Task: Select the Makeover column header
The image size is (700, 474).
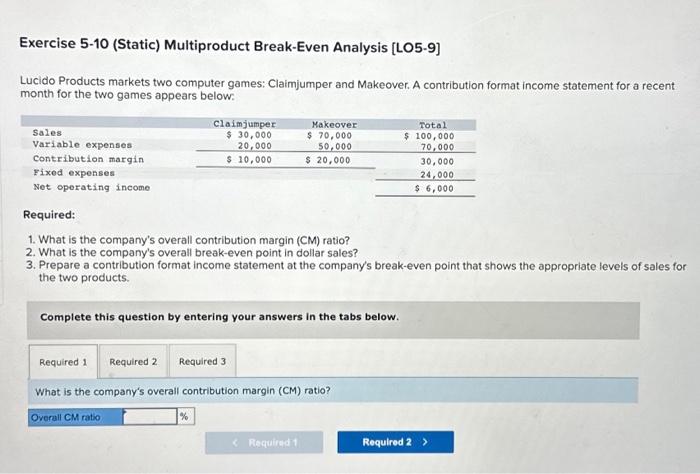Action: pyautogui.click(x=334, y=125)
